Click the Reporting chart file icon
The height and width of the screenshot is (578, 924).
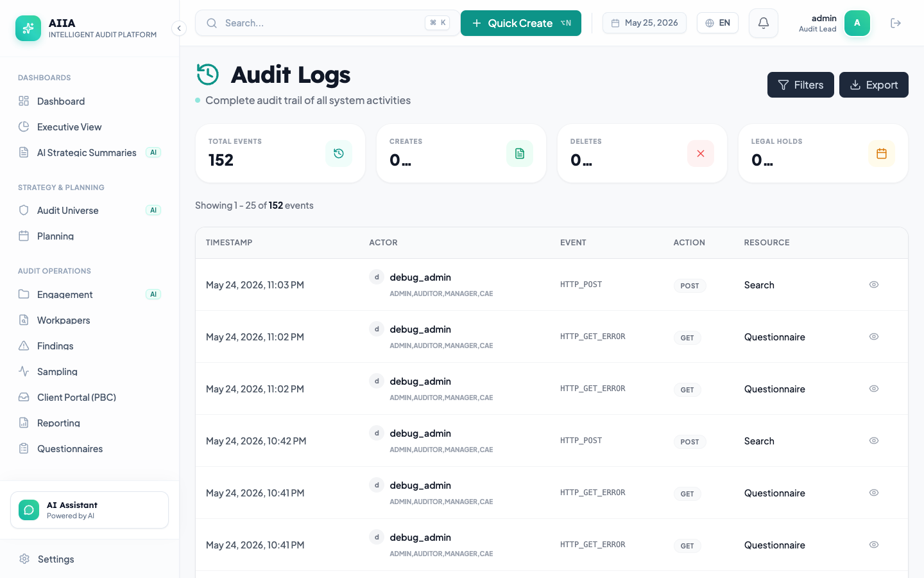tap(24, 423)
